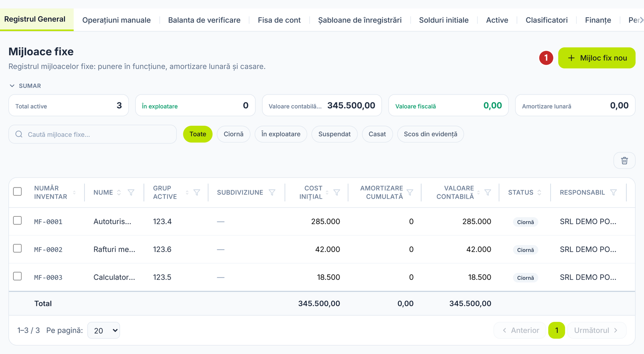The height and width of the screenshot is (354, 644).
Task: Click Scos din evidență filter chip
Action: tap(431, 134)
